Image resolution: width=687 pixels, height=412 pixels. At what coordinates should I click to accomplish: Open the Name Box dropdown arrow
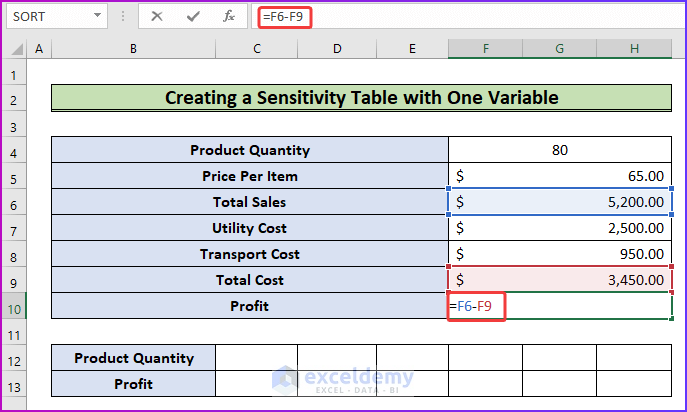pos(97,17)
